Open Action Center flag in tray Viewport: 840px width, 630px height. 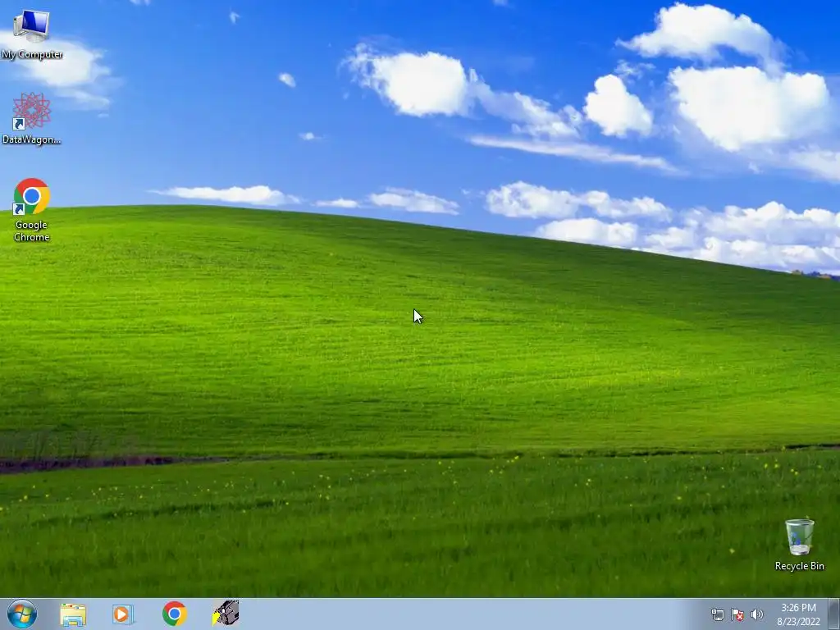click(x=737, y=614)
